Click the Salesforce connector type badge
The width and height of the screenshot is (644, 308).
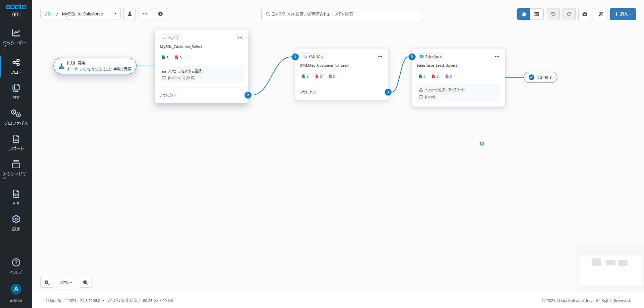tap(431, 57)
